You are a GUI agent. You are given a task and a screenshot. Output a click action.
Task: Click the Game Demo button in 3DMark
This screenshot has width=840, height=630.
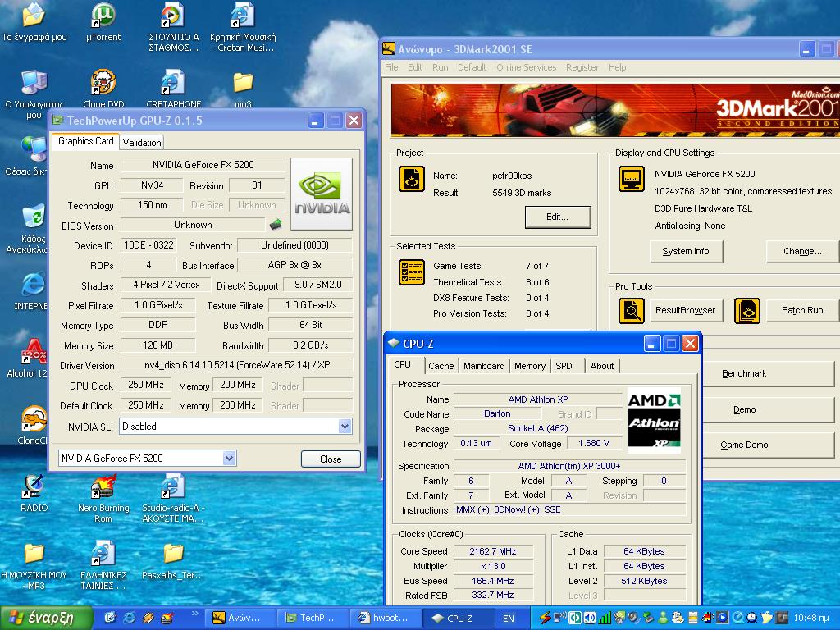[x=768, y=445]
